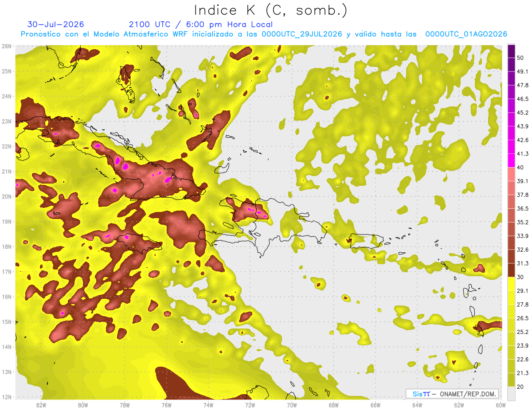
Task: Click the longitude label "72W"
Action: click(250, 405)
